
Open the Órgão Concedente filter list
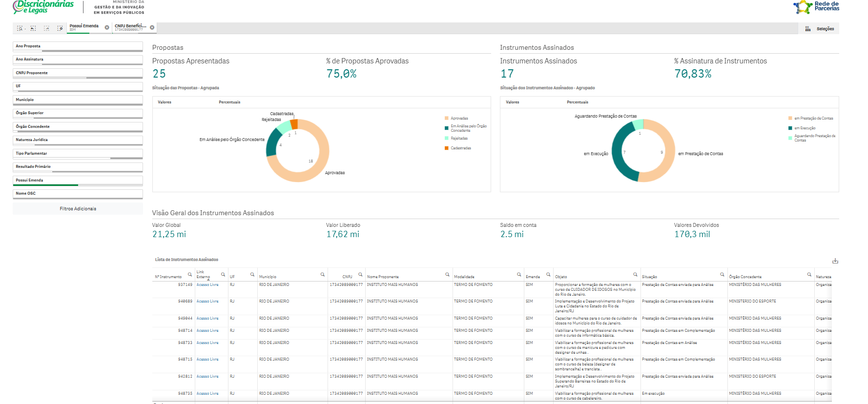coord(78,127)
